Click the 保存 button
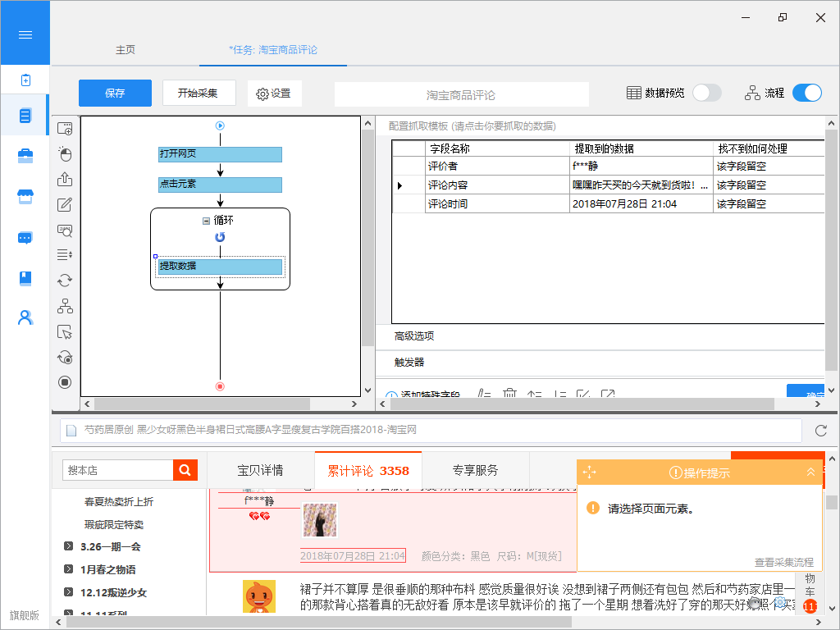 pos(115,94)
